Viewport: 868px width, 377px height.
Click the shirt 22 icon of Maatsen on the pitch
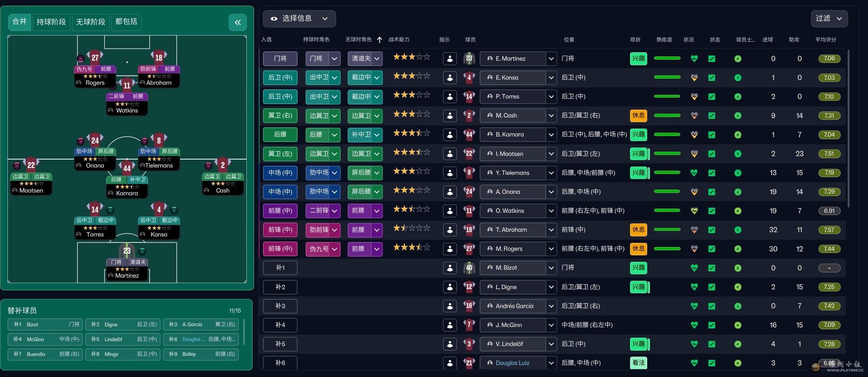coord(31,165)
